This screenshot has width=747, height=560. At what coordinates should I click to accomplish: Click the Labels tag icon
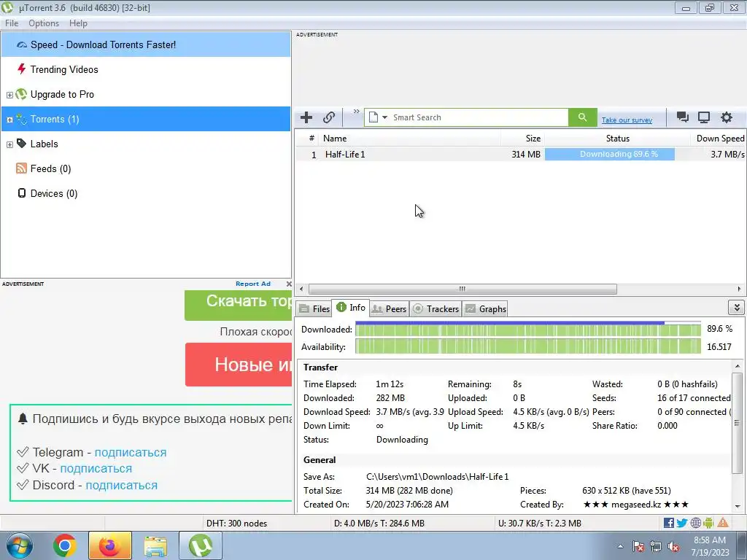coord(21,144)
